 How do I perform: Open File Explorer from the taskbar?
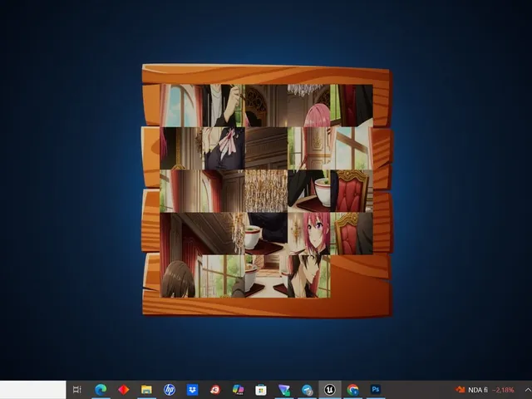(146, 390)
